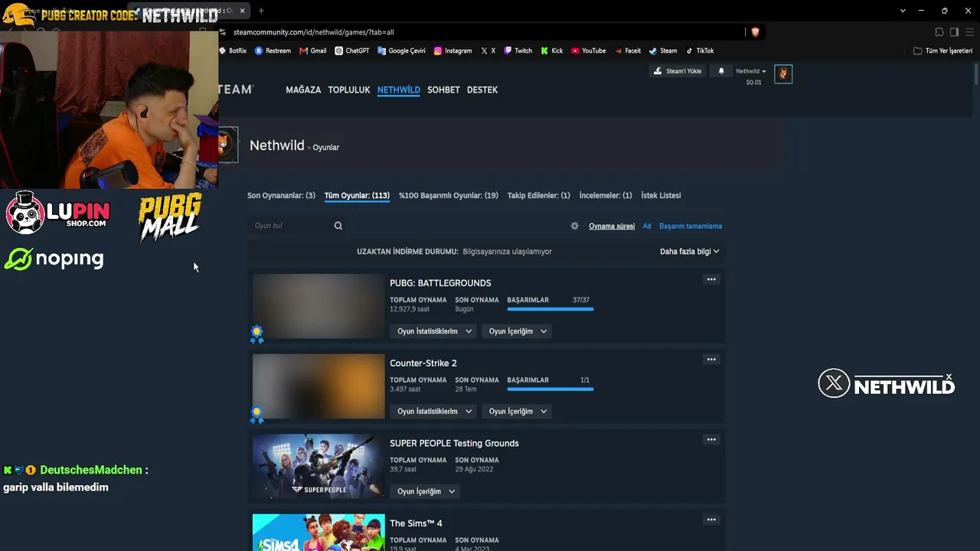The height and width of the screenshot is (551, 980).
Task: Click the PUBG perfect-game ribbon badge
Action: pos(256,334)
